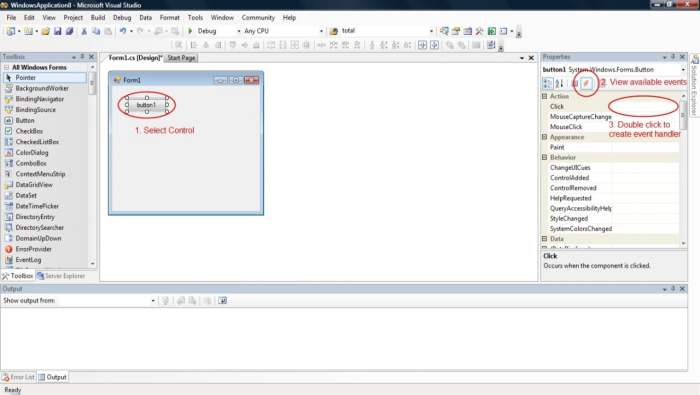
Task: Pin the Properties panel auto-hide icon
Action: 673,57
